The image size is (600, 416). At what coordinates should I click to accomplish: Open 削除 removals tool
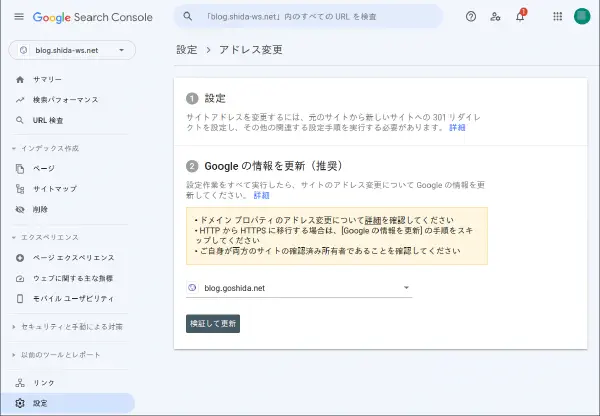click(x=40, y=209)
